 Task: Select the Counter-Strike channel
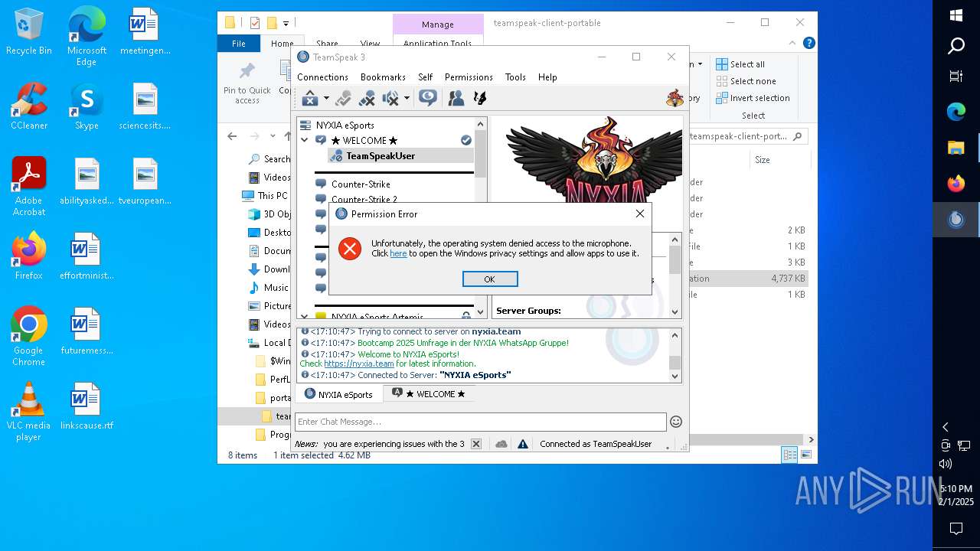pos(361,184)
